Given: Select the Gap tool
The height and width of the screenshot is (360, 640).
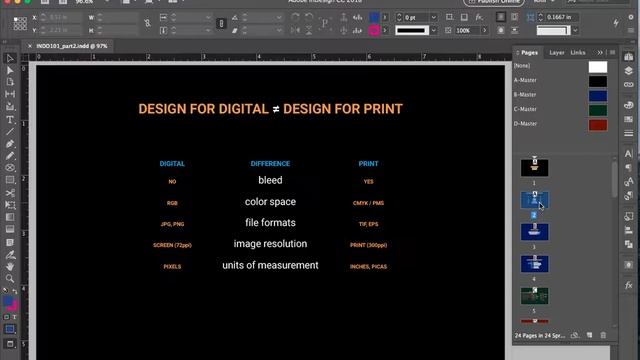Looking at the screenshot, I should [x=10, y=94].
